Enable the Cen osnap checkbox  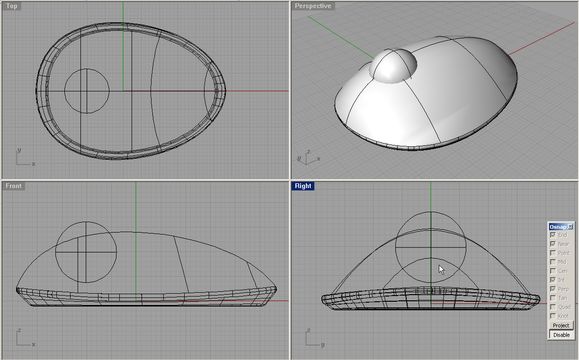[x=553, y=271]
